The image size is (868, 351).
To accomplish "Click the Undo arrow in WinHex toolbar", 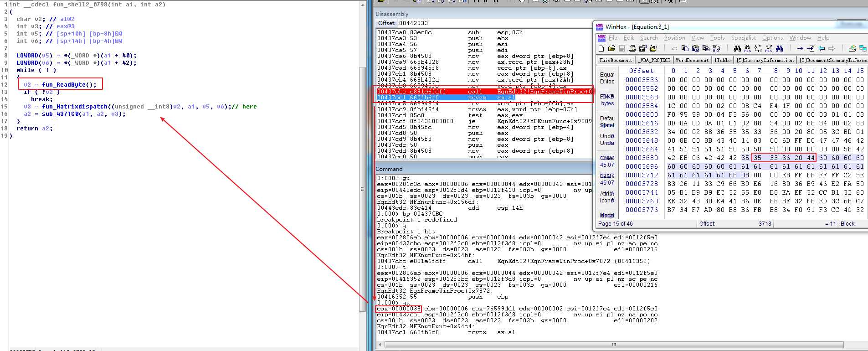I will click(x=674, y=48).
